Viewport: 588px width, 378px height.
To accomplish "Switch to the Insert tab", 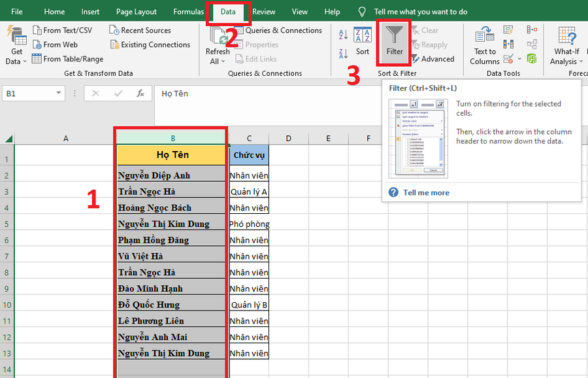I will (x=90, y=12).
